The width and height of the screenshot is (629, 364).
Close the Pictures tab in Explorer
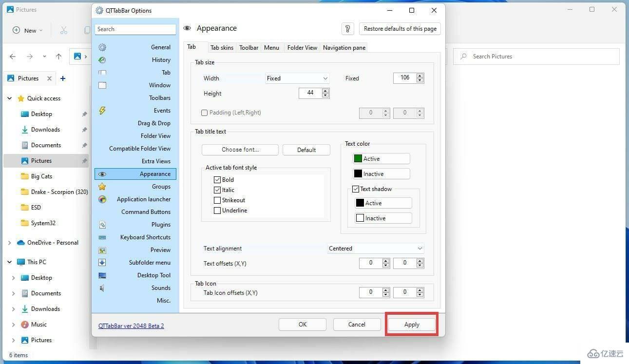coord(49,78)
